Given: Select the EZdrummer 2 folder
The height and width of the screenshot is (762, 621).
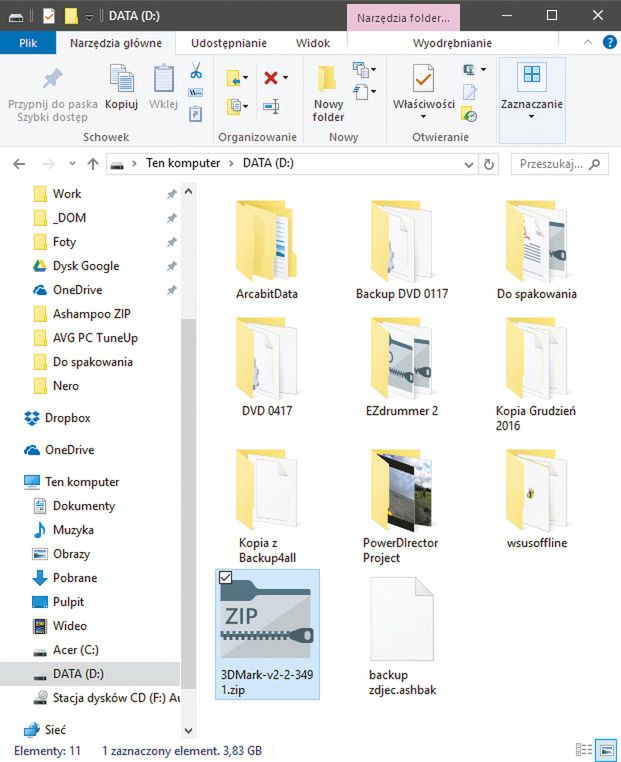Looking at the screenshot, I should point(401,367).
